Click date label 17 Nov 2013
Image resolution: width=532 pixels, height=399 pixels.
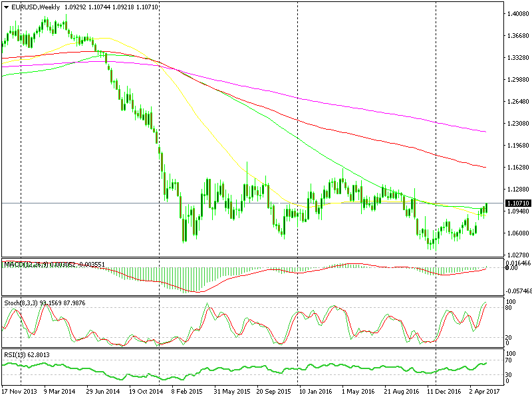(19, 392)
